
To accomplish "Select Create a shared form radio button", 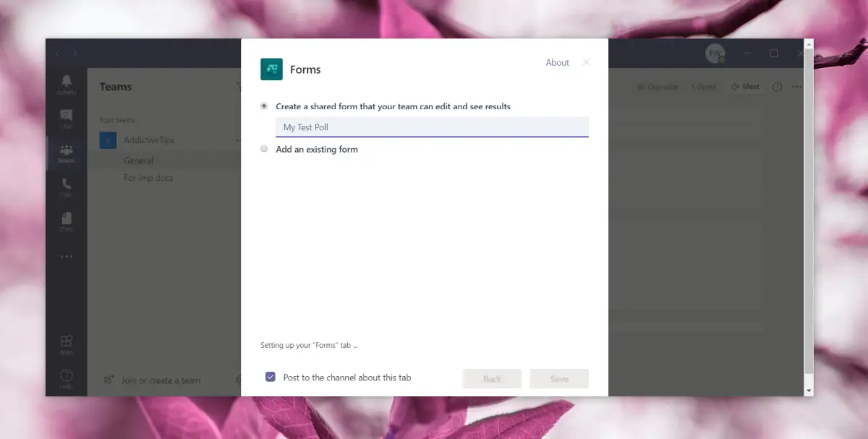I will coord(264,106).
